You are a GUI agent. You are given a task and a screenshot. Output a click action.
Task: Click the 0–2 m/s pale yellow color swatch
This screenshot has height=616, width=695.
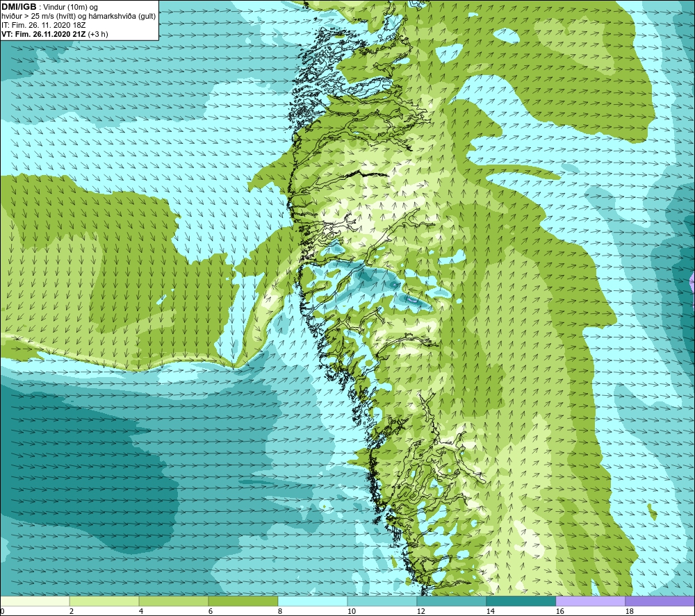pos(35,601)
